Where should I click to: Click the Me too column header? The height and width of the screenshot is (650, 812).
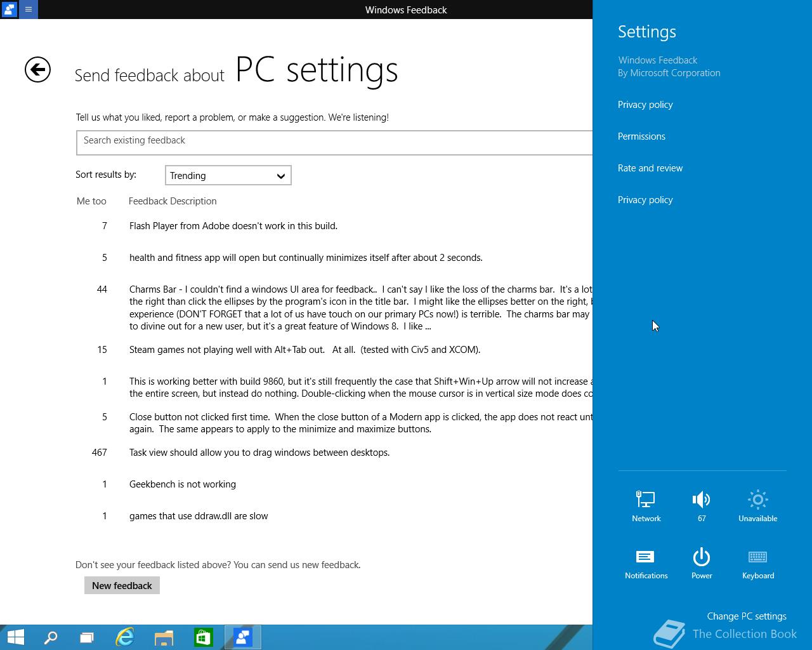click(x=91, y=201)
